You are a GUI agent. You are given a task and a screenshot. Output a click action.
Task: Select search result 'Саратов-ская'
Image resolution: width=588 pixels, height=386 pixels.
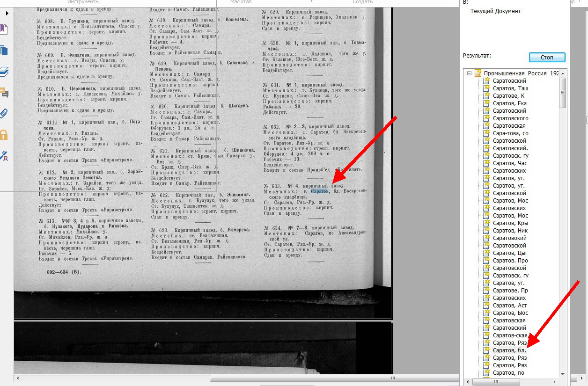[x=510, y=335]
